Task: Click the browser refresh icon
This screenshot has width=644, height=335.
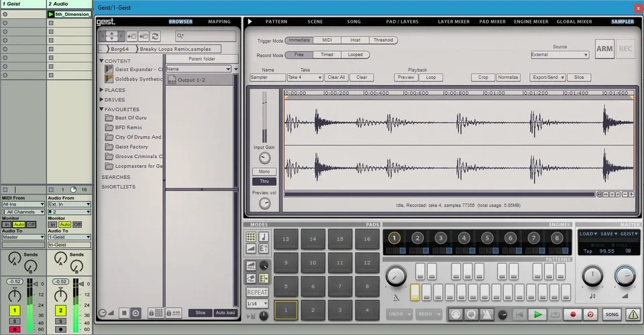Action: point(155,36)
